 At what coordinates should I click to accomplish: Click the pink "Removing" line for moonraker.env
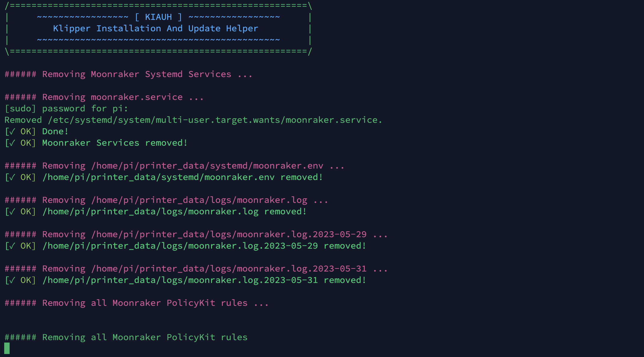click(174, 166)
